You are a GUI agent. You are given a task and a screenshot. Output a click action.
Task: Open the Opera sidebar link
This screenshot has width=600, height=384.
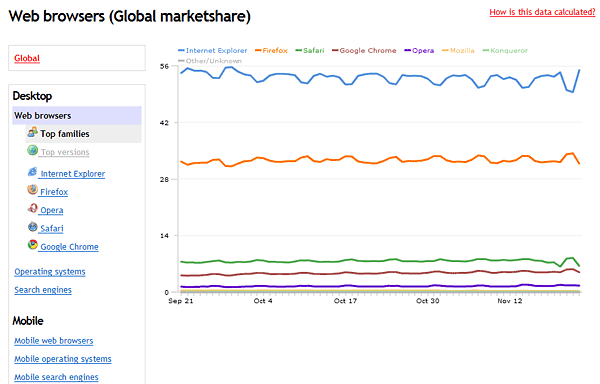pos(52,210)
